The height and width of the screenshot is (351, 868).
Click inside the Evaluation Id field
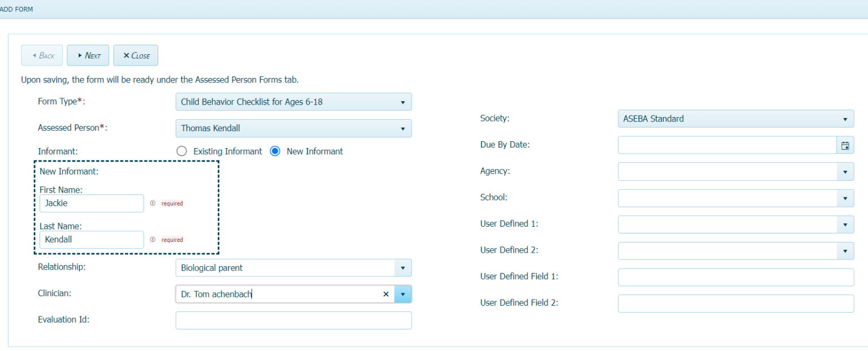pos(293,320)
